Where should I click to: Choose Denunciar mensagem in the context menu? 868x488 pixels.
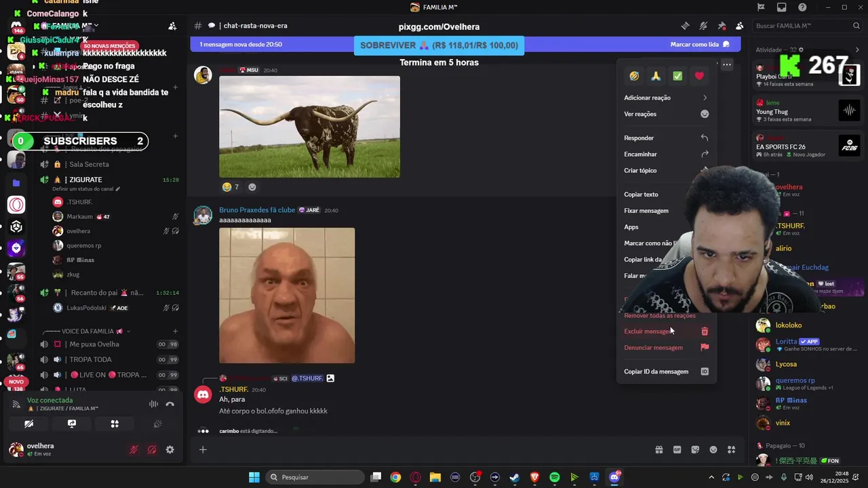(667, 348)
